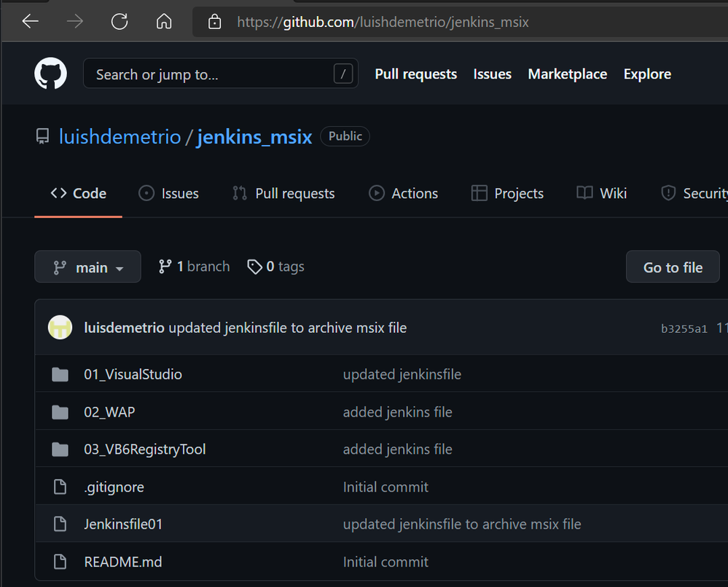Click the tag icon next to 0 tags
Viewport: 728px width, 587px height.
tap(254, 267)
